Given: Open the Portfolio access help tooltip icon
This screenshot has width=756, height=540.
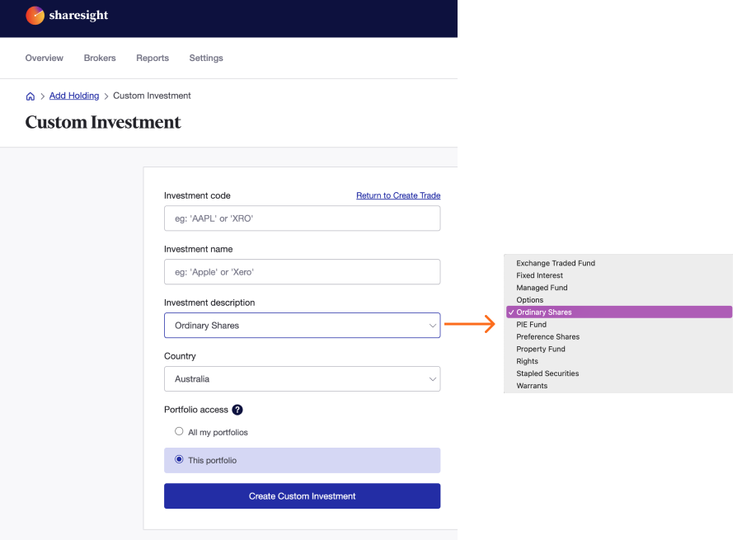Looking at the screenshot, I should 237,410.
